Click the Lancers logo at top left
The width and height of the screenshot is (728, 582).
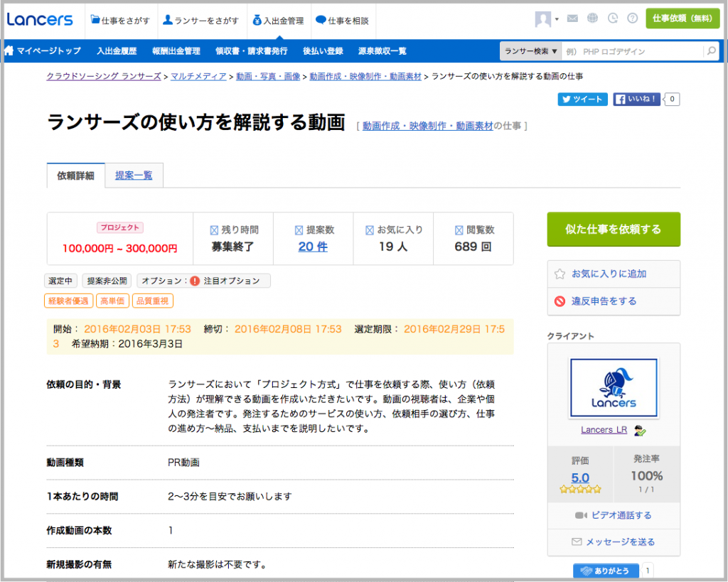tap(40, 20)
